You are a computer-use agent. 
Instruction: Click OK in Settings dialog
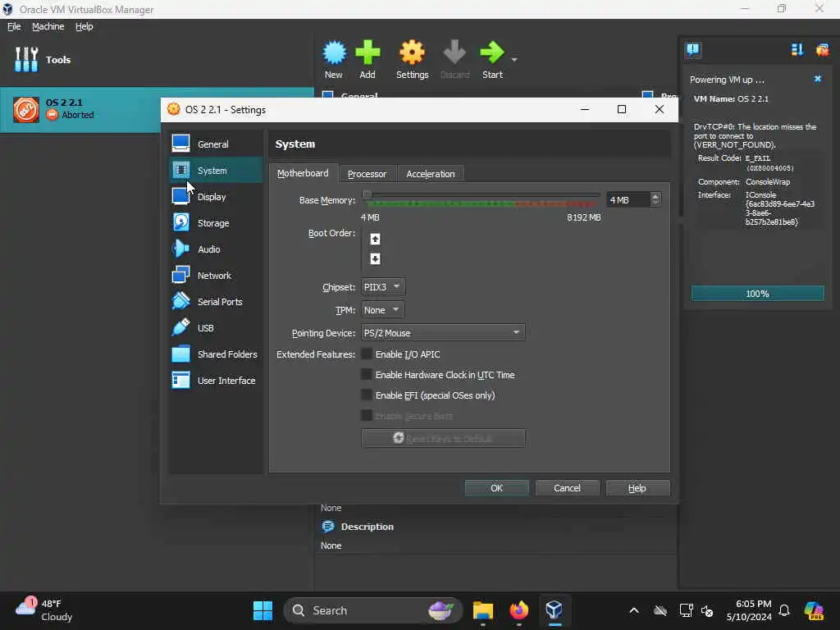(x=496, y=488)
